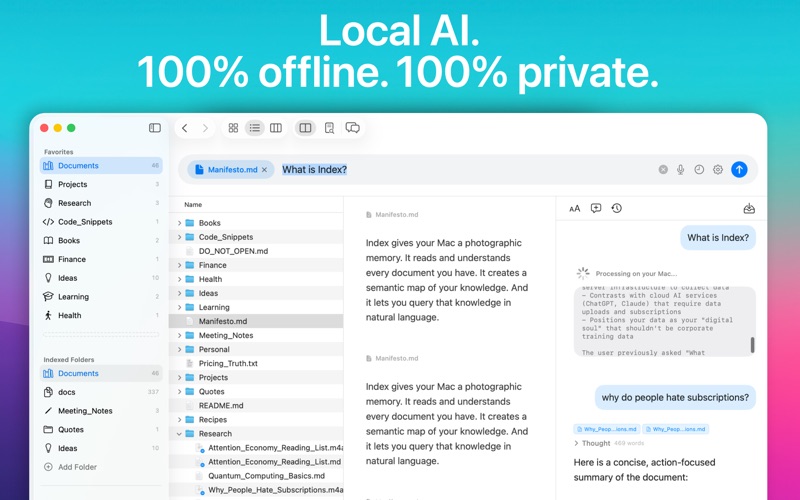Click the reasoning box scrollbar
This screenshot has height=500, width=800.
(x=752, y=345)
